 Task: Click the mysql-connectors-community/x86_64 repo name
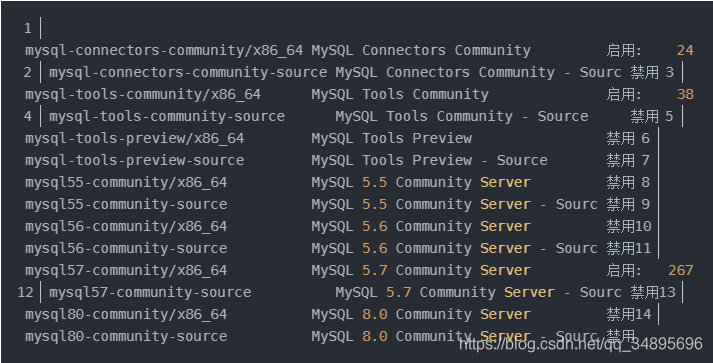(x=164, y=50)
